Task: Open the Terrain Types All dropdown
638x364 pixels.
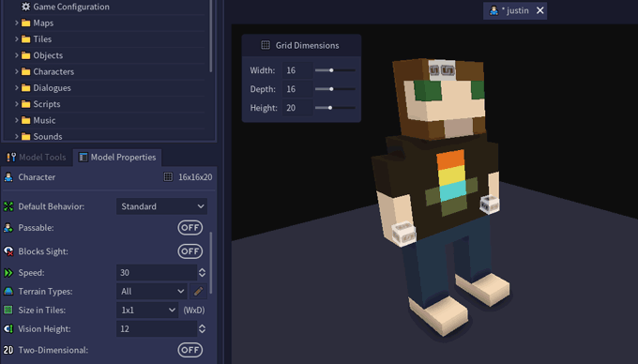Action: click(x=152, y=291)
